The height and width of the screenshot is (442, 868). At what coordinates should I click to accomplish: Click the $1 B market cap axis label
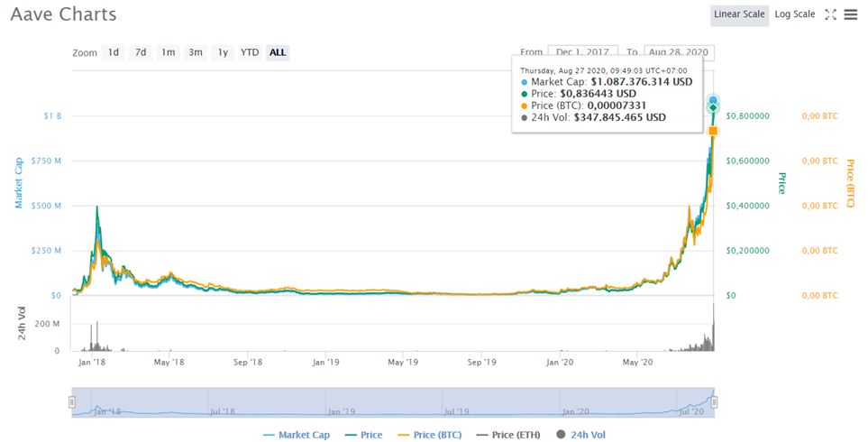pyautogui.click(x=53, y=116)
